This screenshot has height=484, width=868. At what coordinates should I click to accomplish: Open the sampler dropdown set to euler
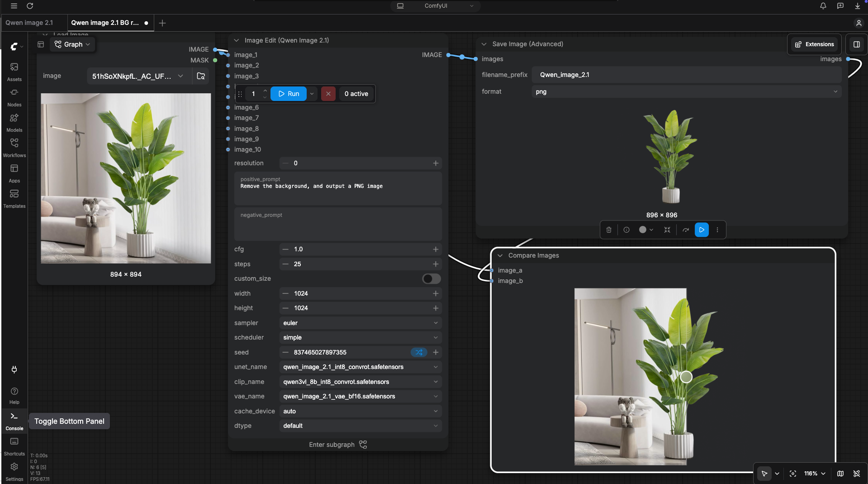tap(360, 323)
